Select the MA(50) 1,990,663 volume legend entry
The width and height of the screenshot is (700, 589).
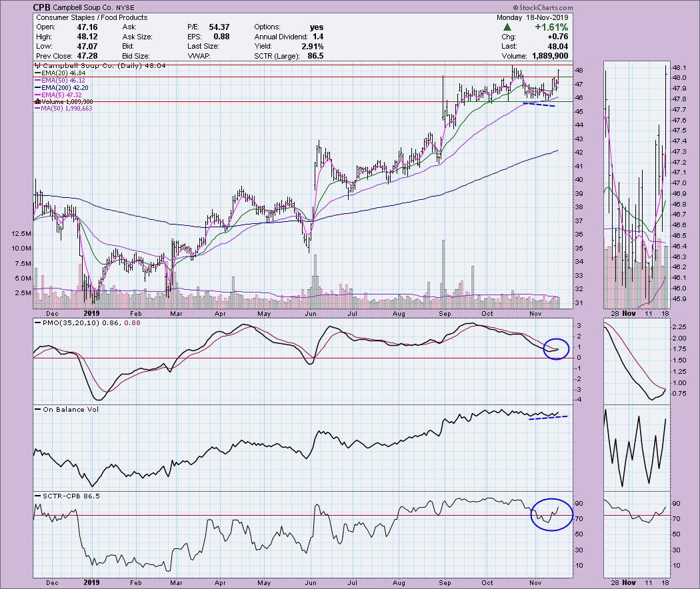coord(64,109)
